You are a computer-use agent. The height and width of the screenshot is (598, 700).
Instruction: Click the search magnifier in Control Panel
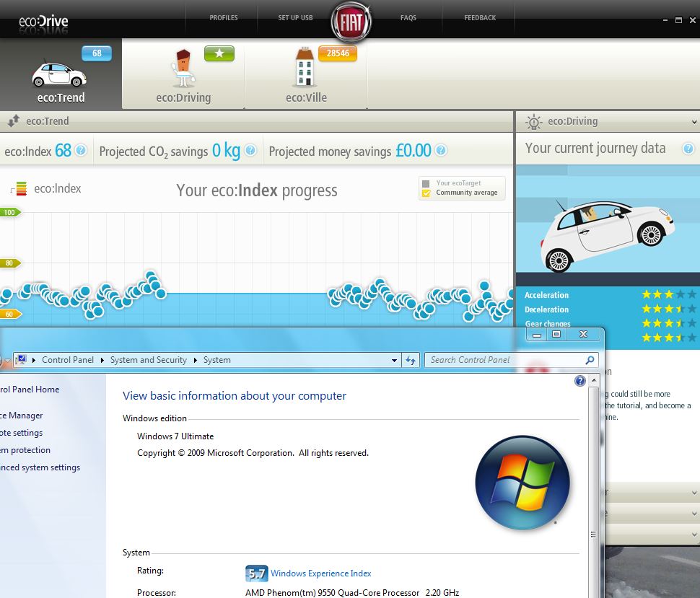click(590, 360)
